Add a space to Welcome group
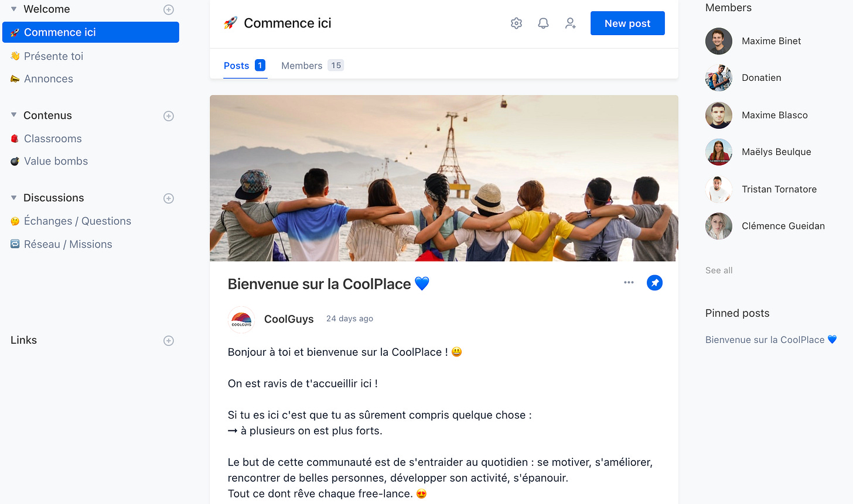 (x=169, y=9)
